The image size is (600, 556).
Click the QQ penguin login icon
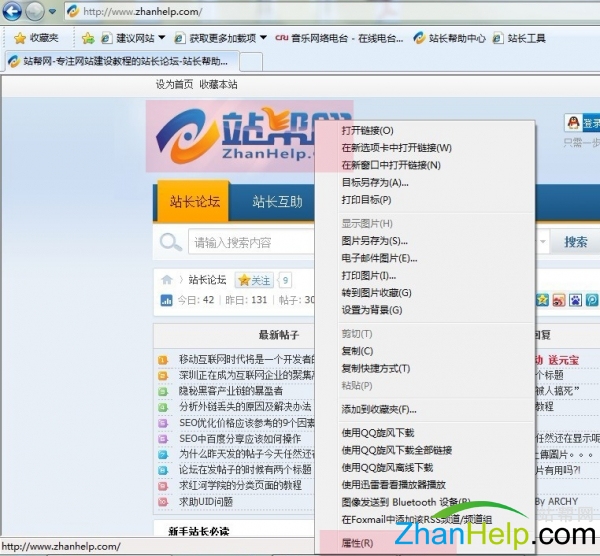tap(572, 123)
